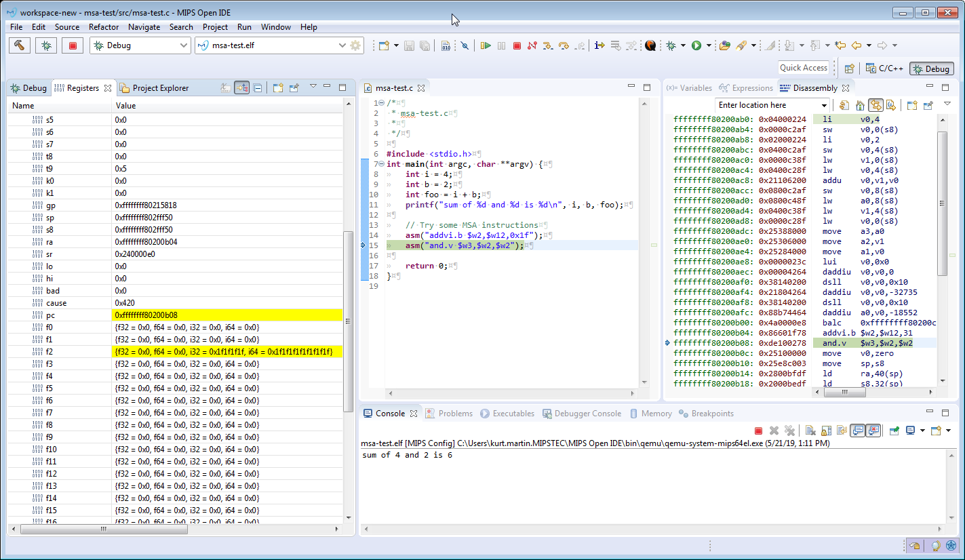Open the Debug Configurations settings gear
This screenshot has height=560, width=965.
pyautogui.click(x=355, y=45)
